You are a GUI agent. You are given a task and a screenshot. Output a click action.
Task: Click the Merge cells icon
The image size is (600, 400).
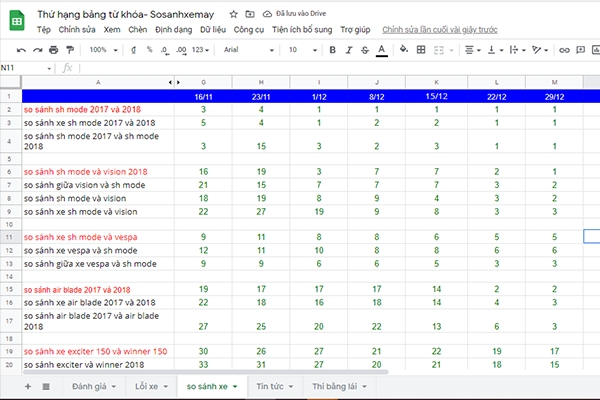(439, 50)
